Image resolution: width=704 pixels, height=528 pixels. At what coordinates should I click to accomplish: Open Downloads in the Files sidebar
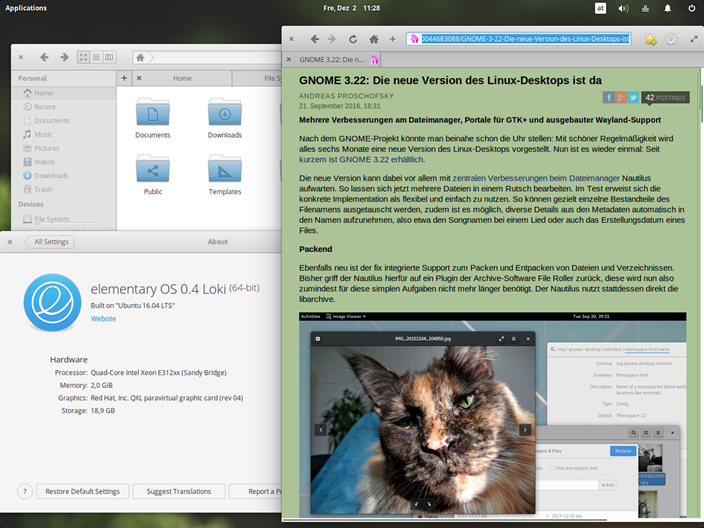64,176
